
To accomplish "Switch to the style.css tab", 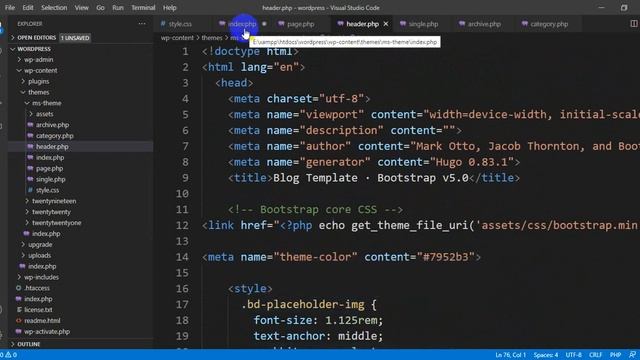I will (x=180, y=24).
